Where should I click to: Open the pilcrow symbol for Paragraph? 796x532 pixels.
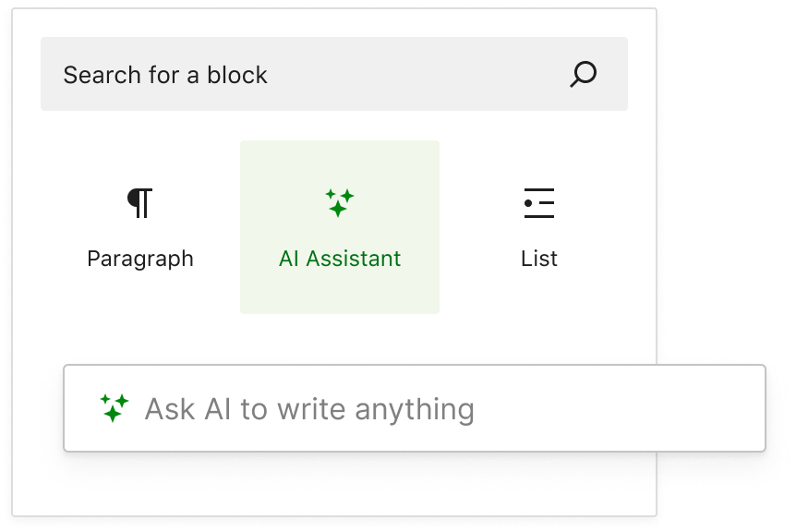pos(141,202)
